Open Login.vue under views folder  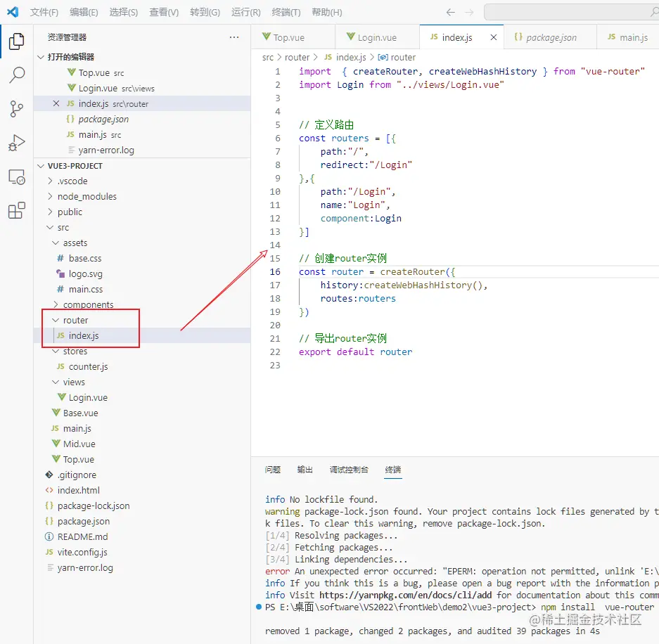142,397
